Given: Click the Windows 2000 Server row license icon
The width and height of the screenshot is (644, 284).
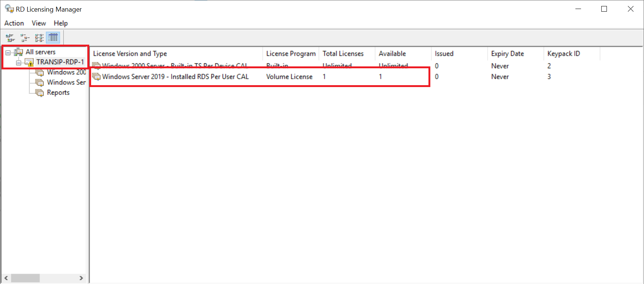Looking at the screenshot, I should [96, 66].
